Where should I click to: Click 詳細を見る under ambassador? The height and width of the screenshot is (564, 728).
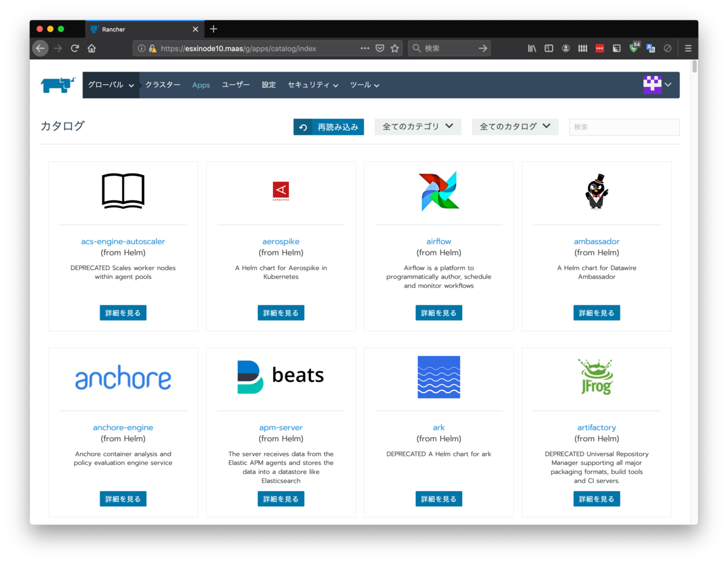[596, 313]
